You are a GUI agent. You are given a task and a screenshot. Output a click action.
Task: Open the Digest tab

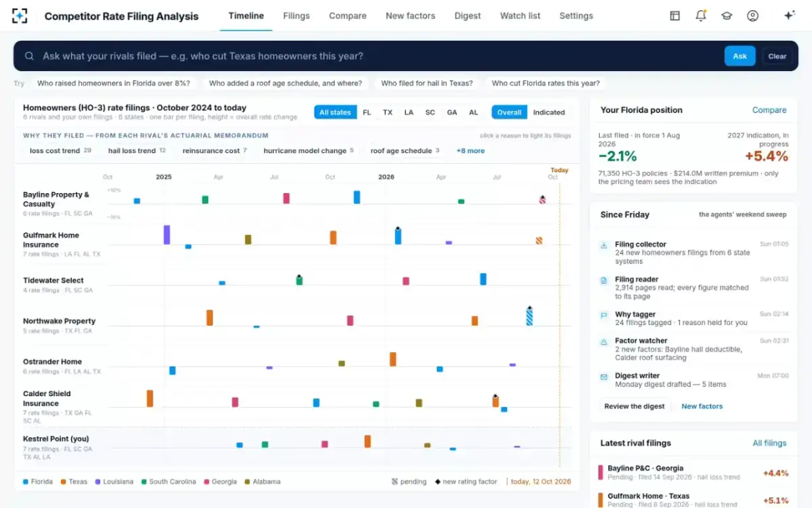pyautogui.click(x=468, y=16)
